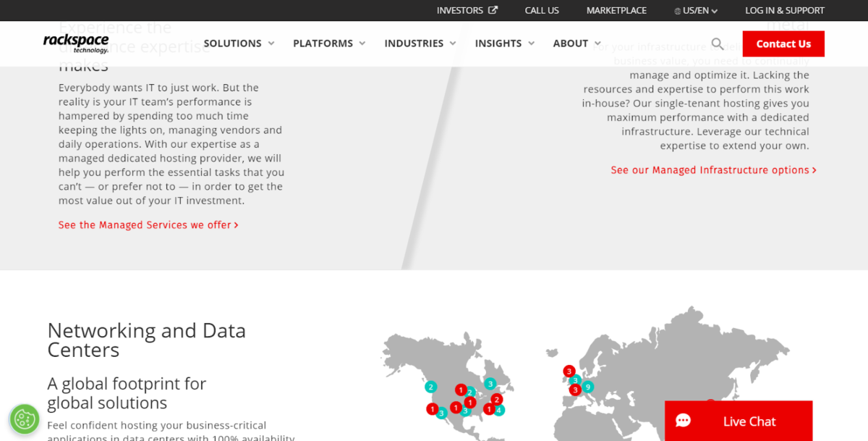Click the Networking and Data Centers heading
Screen dimensions: 868x441
(147, 340)
